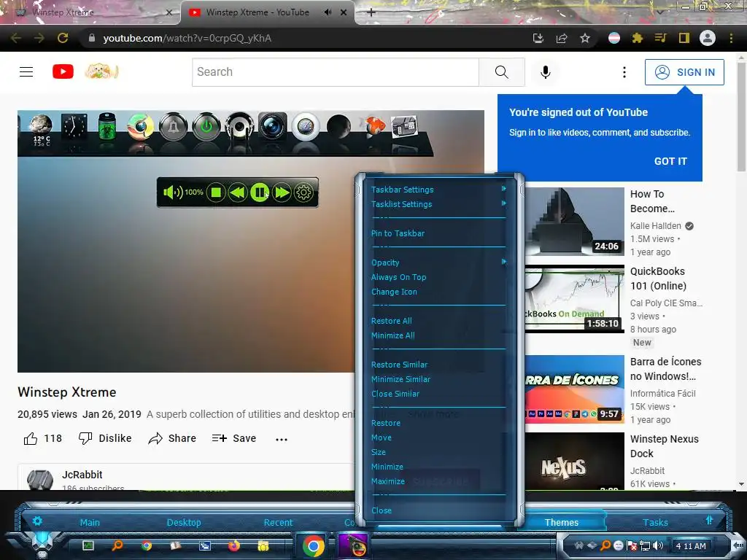Bookmark this page with the star icon
Screen dimensions: 747x560
[x=585, y=38]
